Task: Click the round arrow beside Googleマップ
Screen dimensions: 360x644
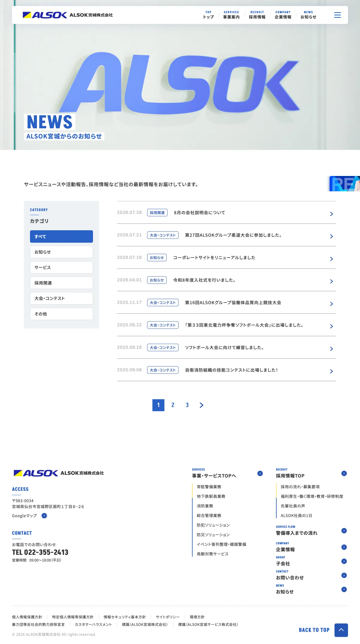Action: coord(44,516)
